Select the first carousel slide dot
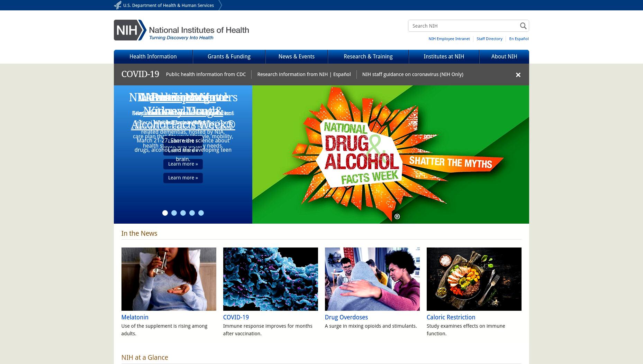Screen dimensions: 643x364 165,213
